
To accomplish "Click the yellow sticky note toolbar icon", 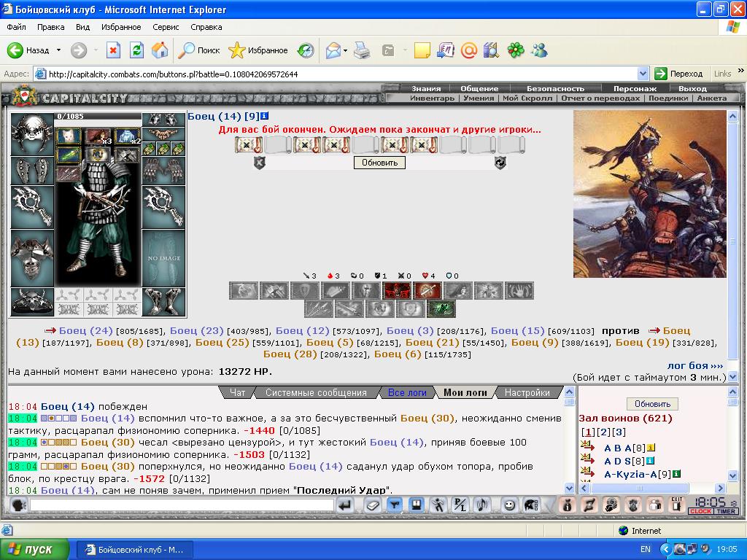I will point(422,50).
